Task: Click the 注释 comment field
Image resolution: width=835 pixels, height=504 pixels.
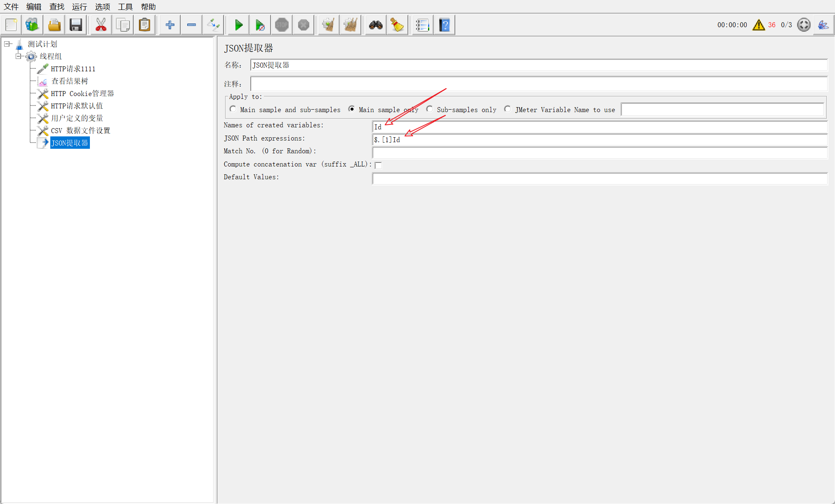Action: 539,84
